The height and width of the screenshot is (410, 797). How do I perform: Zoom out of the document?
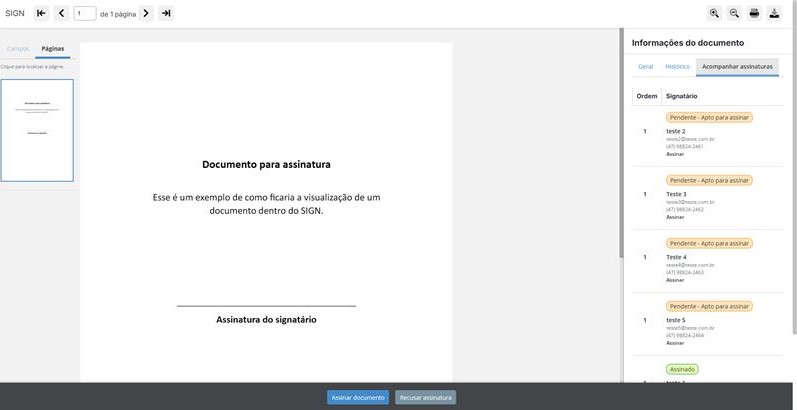click(x=734, y=13)
